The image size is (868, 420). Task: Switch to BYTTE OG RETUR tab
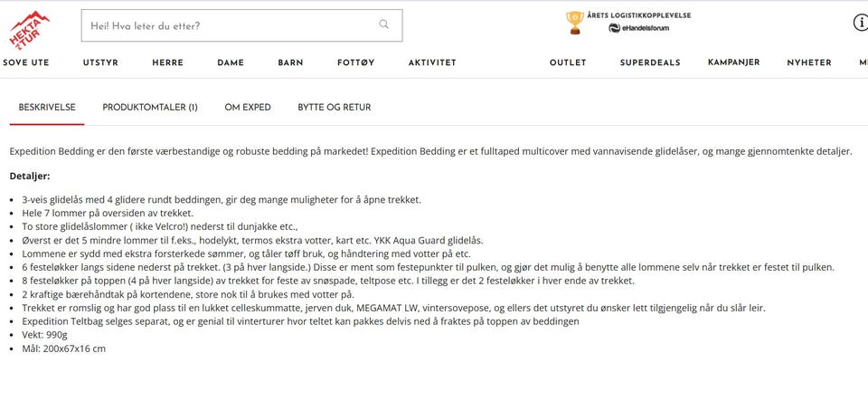pyautogui.click(x=335, y=108)
